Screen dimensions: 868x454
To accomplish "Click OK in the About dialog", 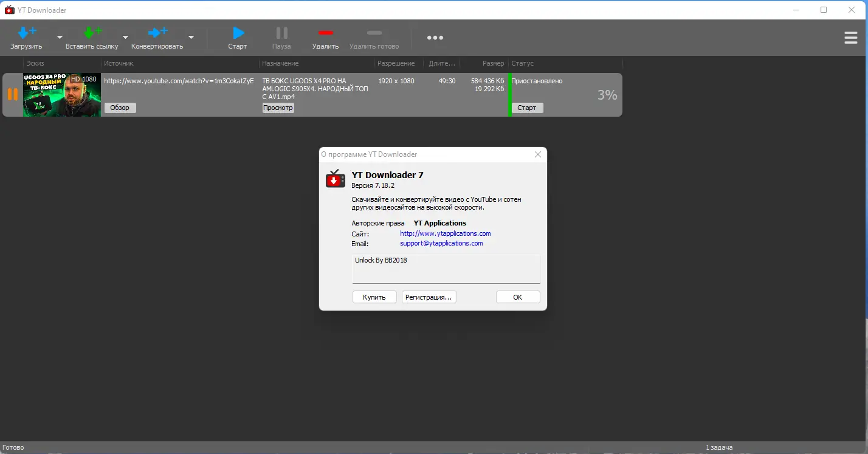I will coord(518,297).
